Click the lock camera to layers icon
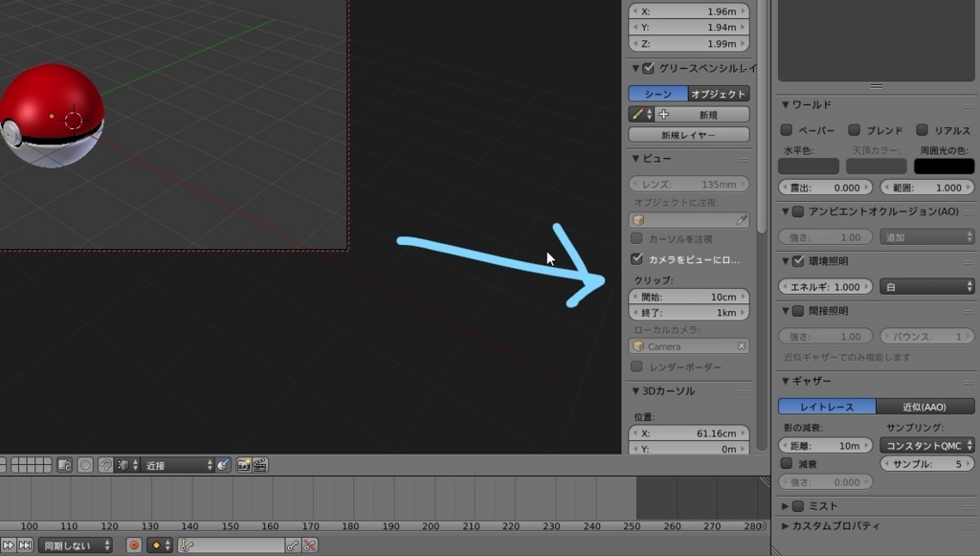This screenshot has width=980, height=556. 64,465
